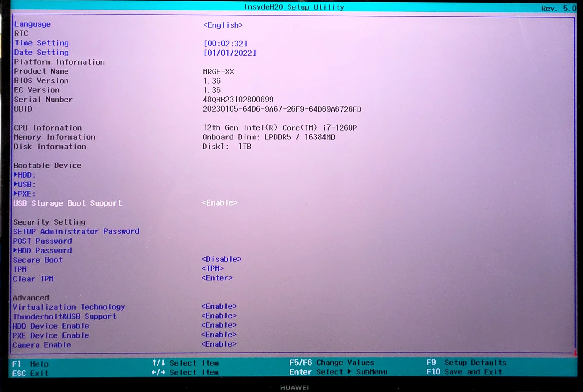Expand the USB: bootable device entry
Screen dimensions: 583x392
click(x=25, y=184)
